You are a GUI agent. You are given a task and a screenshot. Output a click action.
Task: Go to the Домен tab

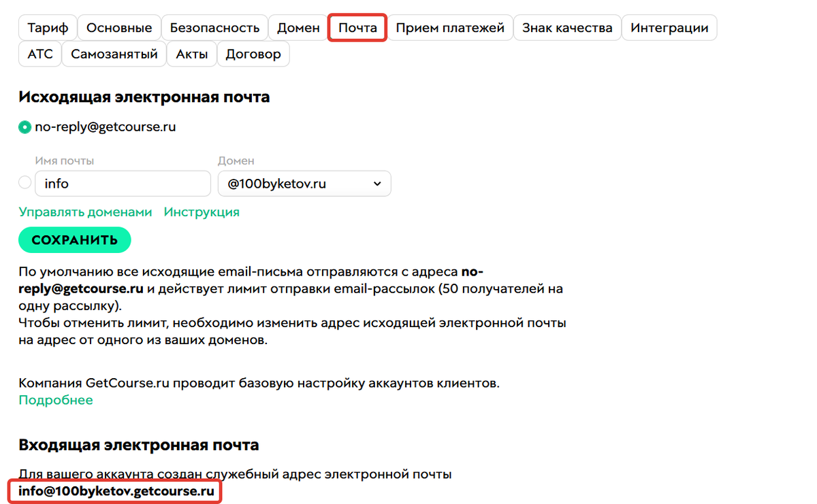(298, 28)
